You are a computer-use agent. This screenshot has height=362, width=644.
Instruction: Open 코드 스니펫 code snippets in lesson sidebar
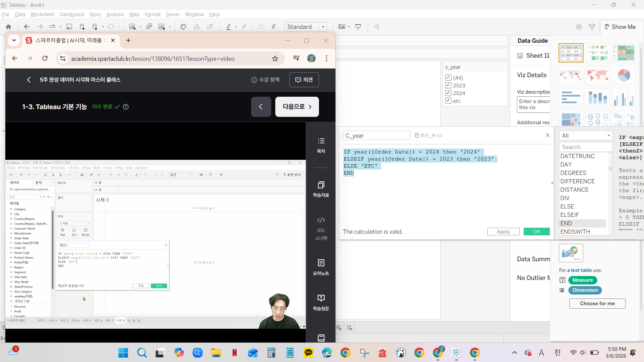pos(321,229)
